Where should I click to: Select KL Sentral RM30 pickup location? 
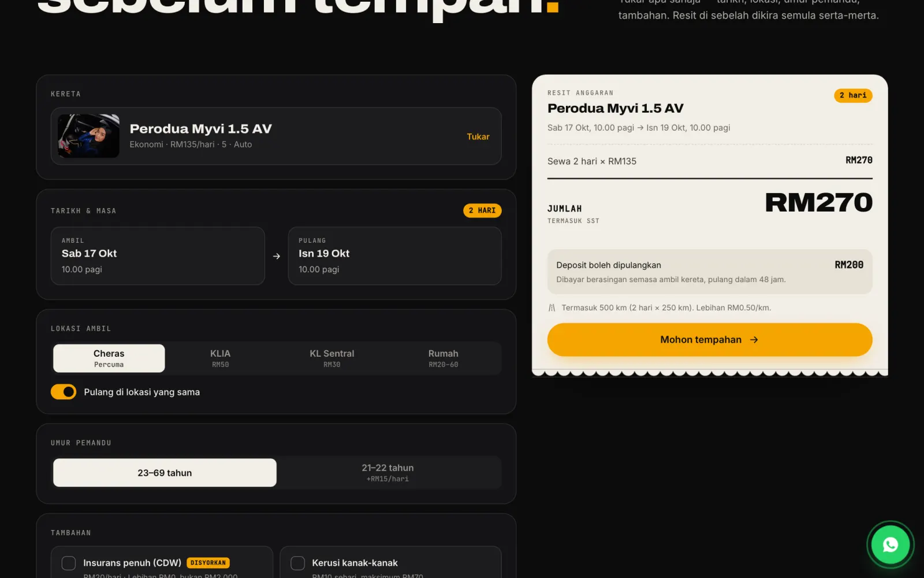click(331, 358)
